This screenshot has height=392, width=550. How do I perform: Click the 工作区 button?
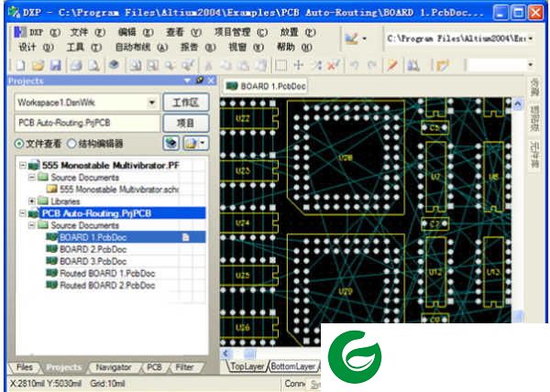coord(186,103)
